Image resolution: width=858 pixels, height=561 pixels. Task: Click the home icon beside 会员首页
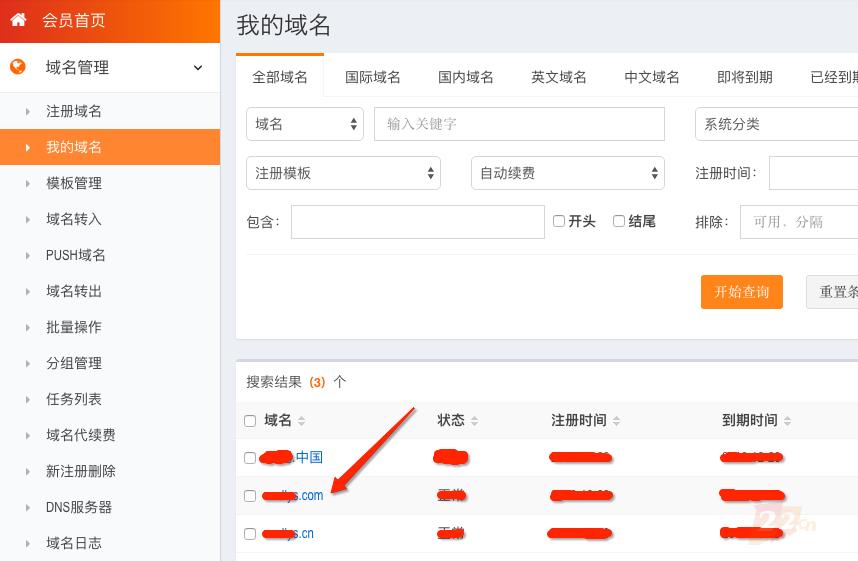(x=18, y=20)
